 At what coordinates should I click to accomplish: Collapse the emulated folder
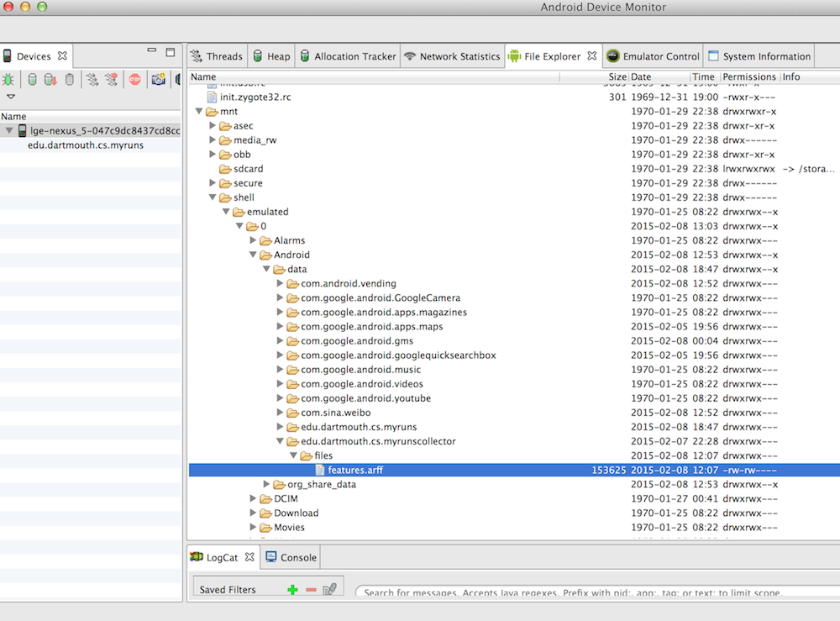226,212
